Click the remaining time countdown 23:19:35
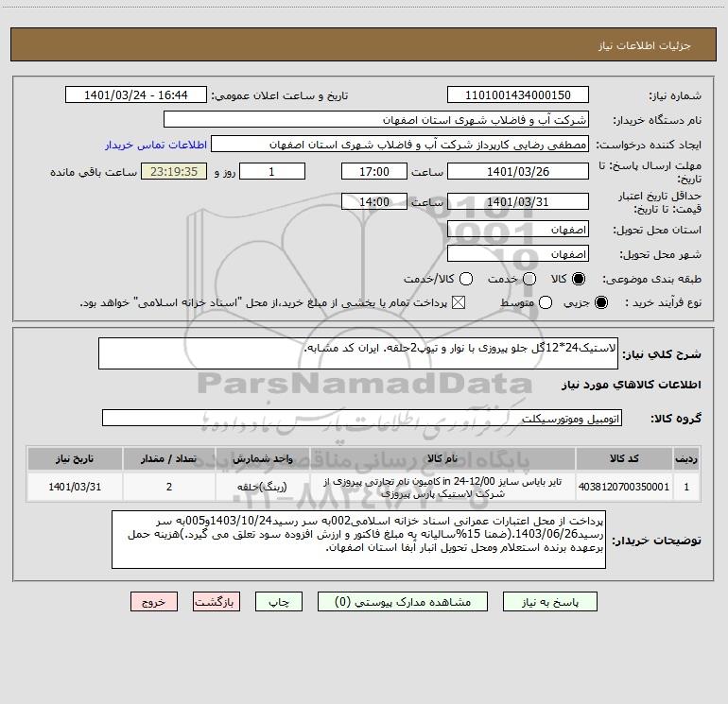The height and width of the screenshot is (704, 728). tap(174, 171)
